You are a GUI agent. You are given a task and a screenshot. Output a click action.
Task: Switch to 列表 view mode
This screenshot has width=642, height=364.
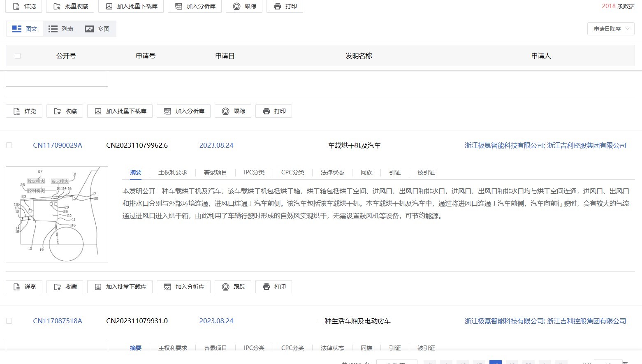pyautogui.click(x=61, y=29)
